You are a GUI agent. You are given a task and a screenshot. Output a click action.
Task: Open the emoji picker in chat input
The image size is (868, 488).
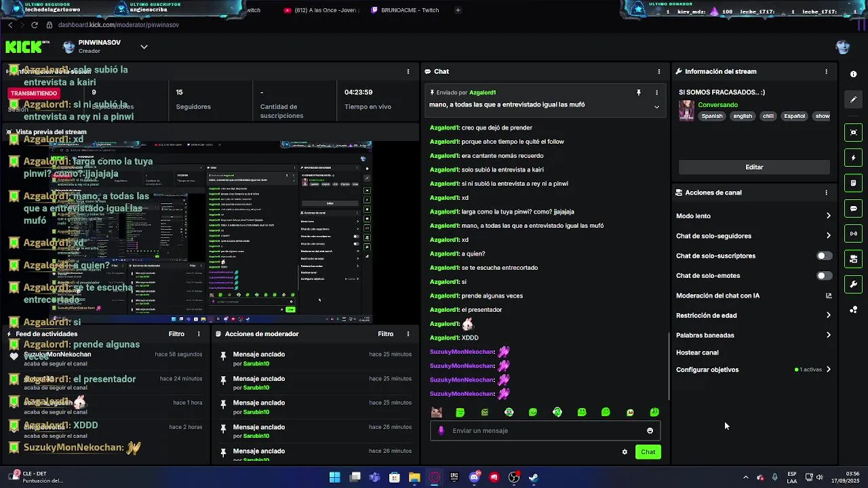[x=650, y=430]
